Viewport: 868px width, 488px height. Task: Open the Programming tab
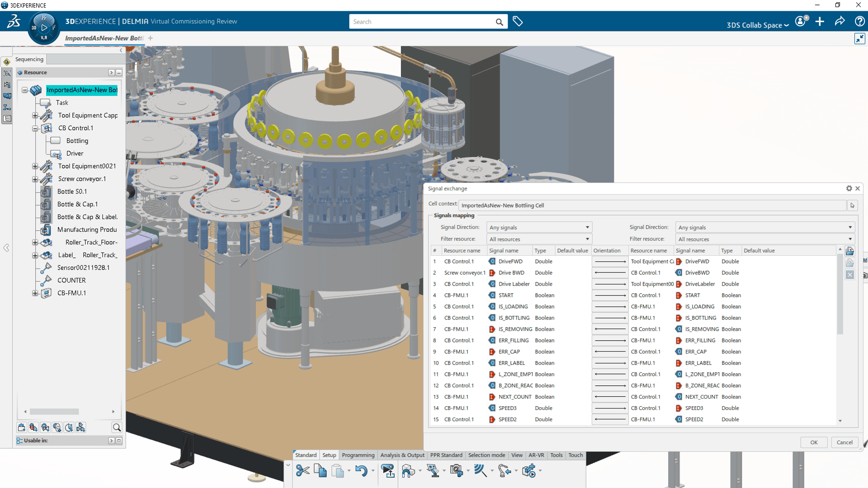(x=358, y=455)
